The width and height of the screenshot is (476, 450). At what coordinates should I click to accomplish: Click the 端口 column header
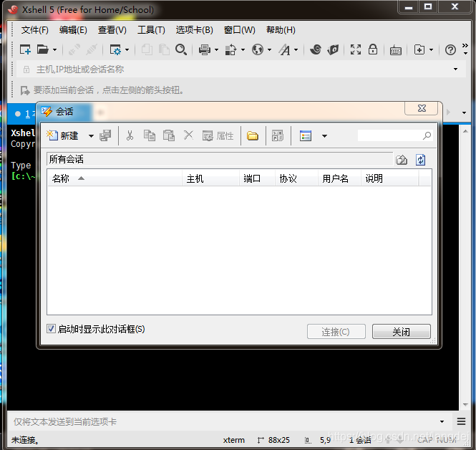[x=257, y=178]
